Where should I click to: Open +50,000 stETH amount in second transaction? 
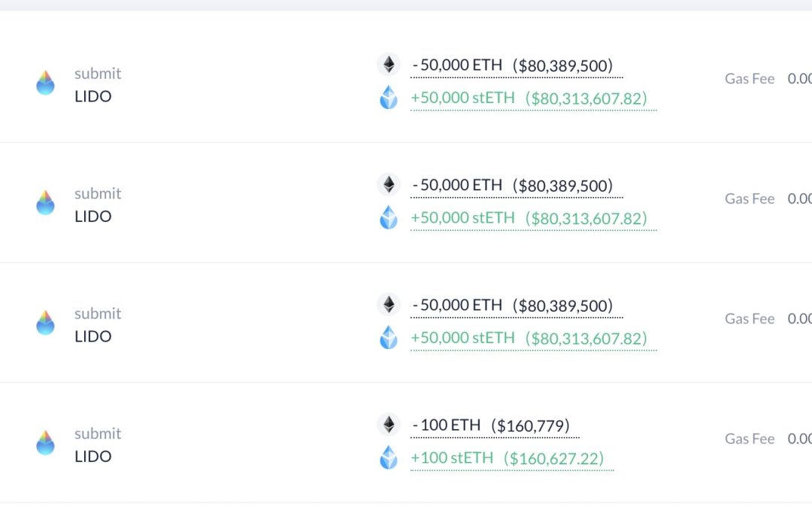[533, 219]
